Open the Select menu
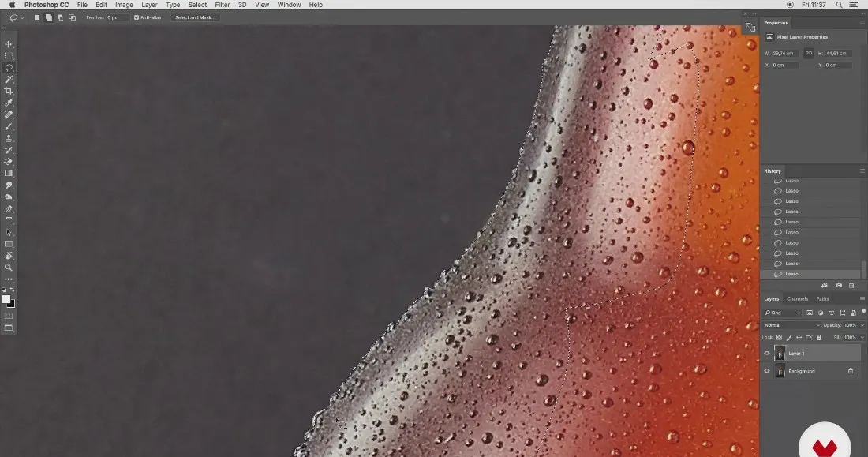This screenshot has width=868, height=457. coord(197,5)
